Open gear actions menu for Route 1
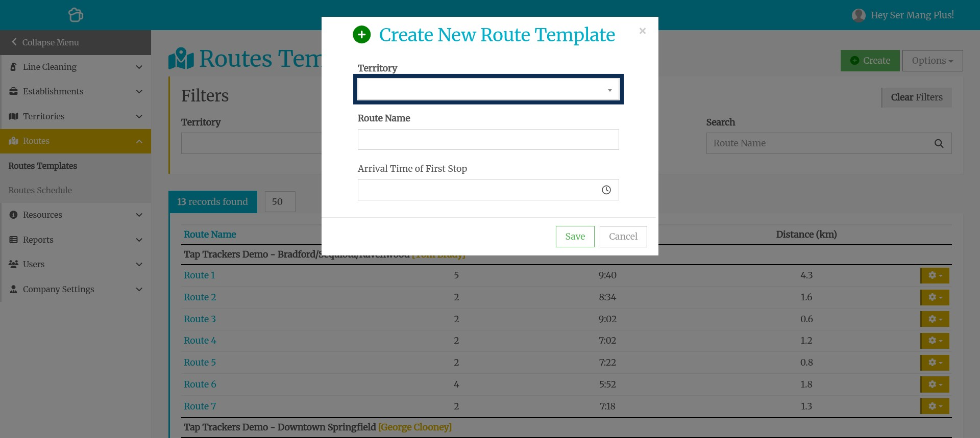This screenshot has width=980, height=438. pos(934,275)
